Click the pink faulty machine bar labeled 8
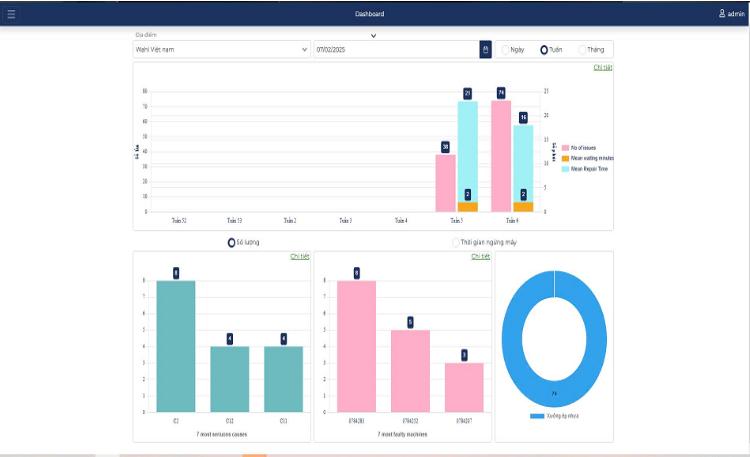This screenshot has height=457, width=750. tap(356, 346)
